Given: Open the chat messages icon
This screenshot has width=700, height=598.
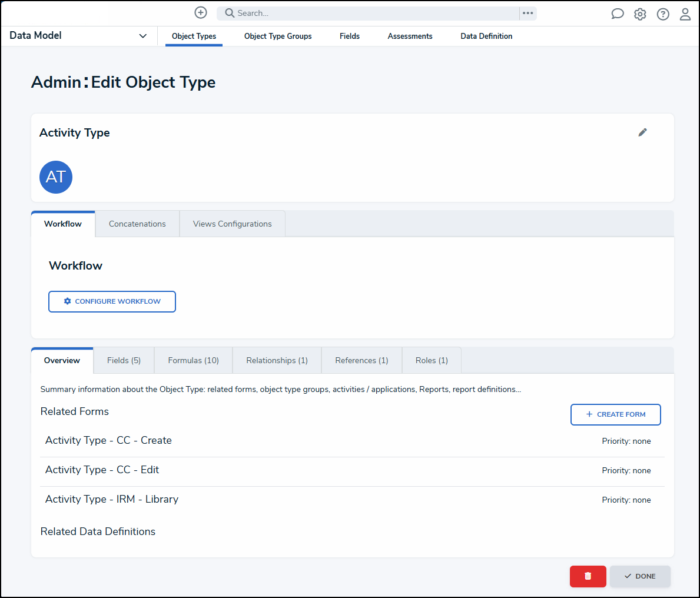Looking at the screenshot, I should [x=617, y=14].
